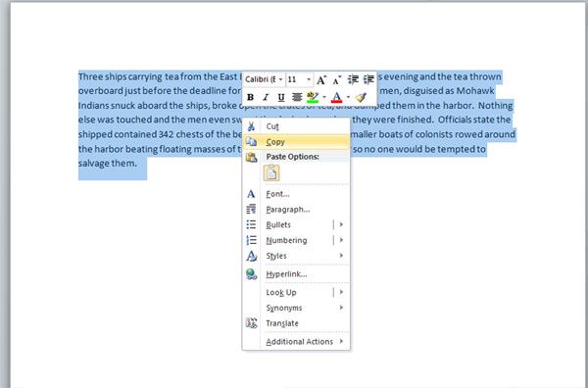
Task: Click the words "evening and the tea thrown"
Action: pyautogui.click(x=443, y=76)
